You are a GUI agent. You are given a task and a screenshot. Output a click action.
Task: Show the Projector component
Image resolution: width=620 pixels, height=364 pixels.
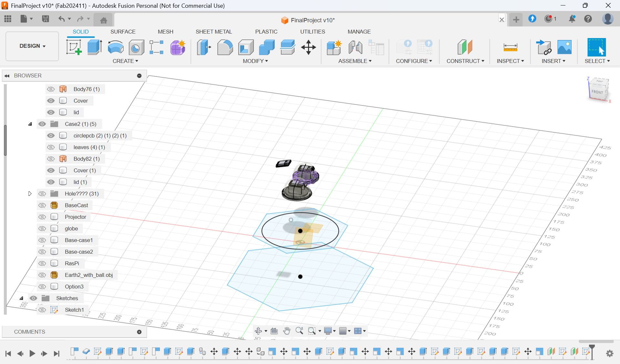42,217
